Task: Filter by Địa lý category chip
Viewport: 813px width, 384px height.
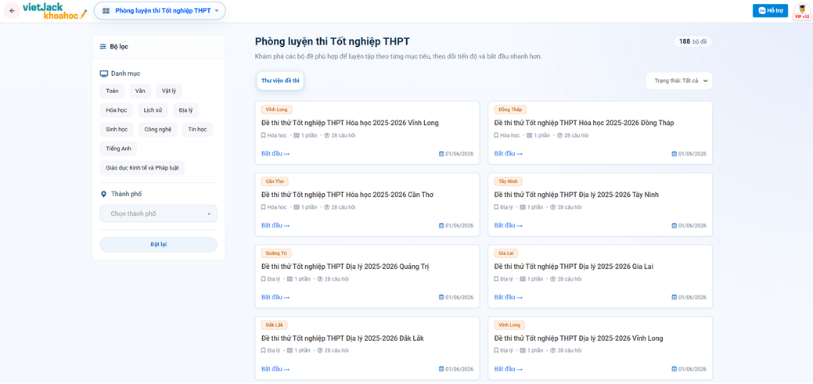Action: 186,110
